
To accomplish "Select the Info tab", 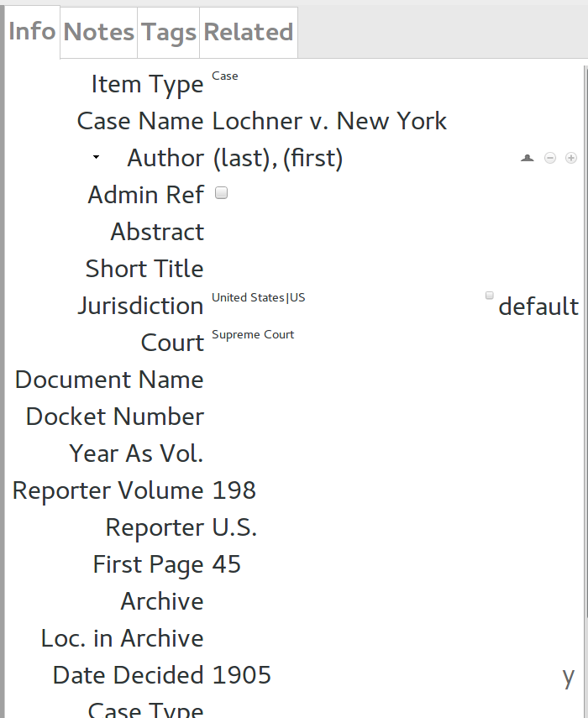I will (32, 32).
